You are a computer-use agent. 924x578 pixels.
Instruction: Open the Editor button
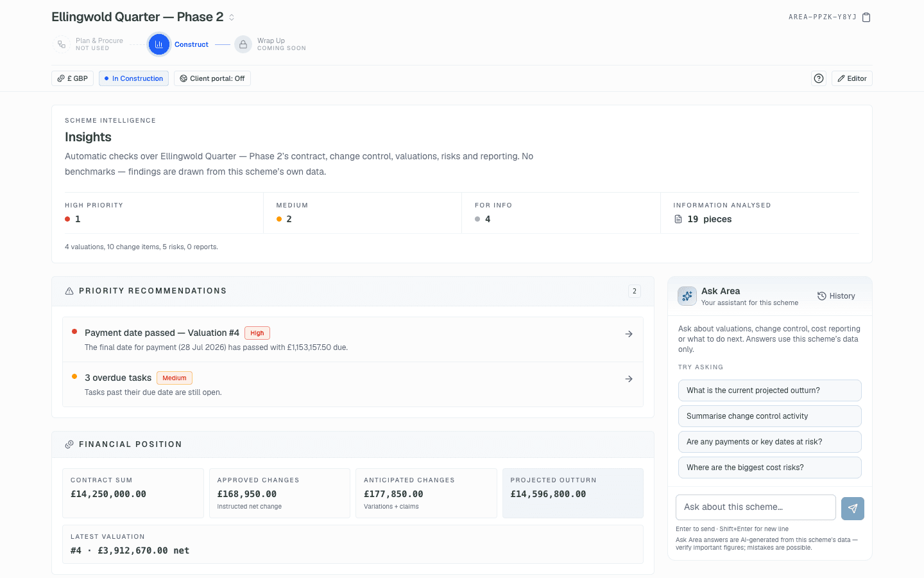[852, 78]
